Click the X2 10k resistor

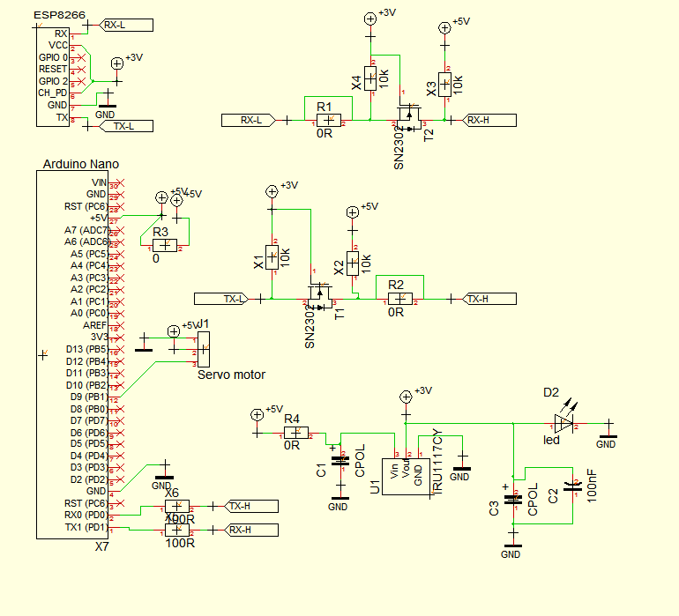(x=353, y=263)
